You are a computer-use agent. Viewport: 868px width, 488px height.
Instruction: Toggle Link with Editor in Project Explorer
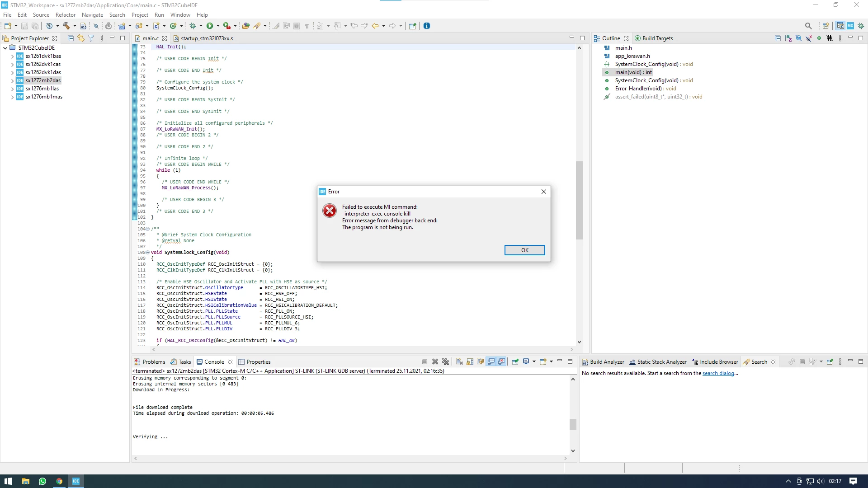tap(81, 38)
